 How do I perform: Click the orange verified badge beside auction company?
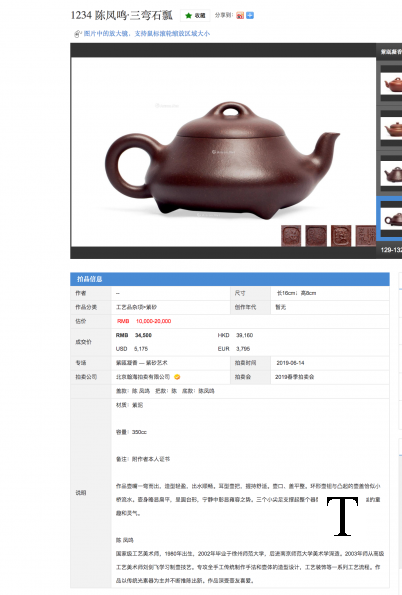(177, 377)
